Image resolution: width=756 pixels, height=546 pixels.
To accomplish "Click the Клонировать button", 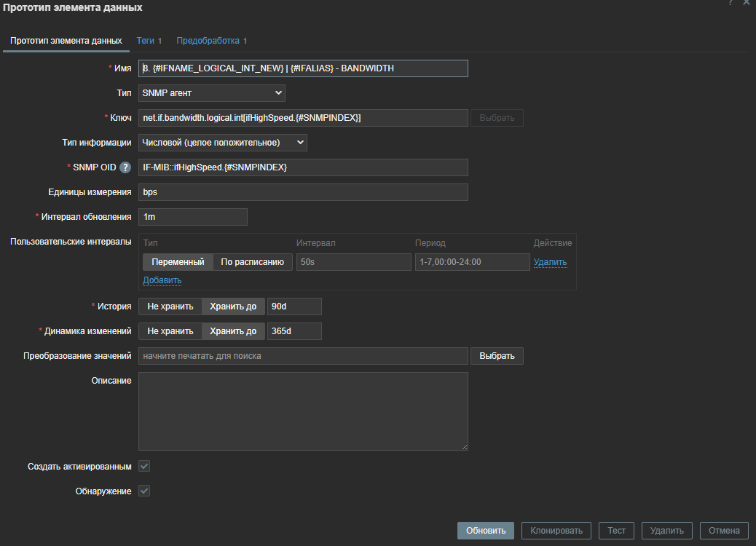I will click(556, 531).
